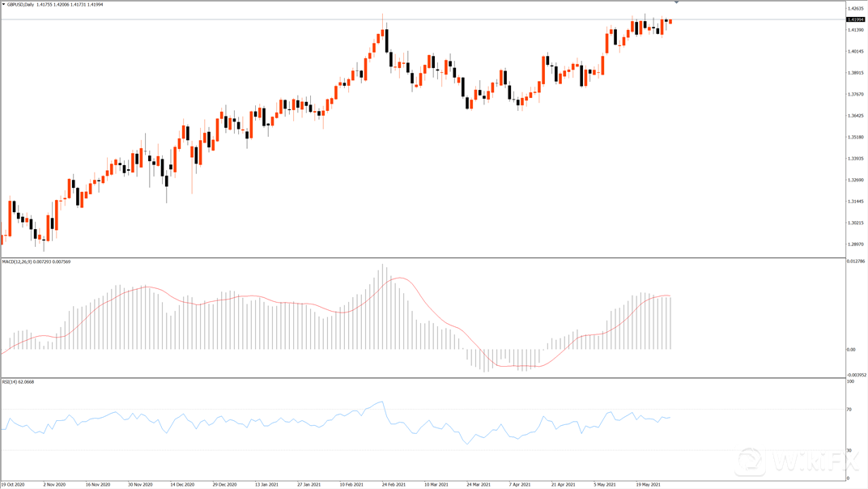Click the 7 Apr 2021 date label
The image size is (868, 489).
point(520,484)
